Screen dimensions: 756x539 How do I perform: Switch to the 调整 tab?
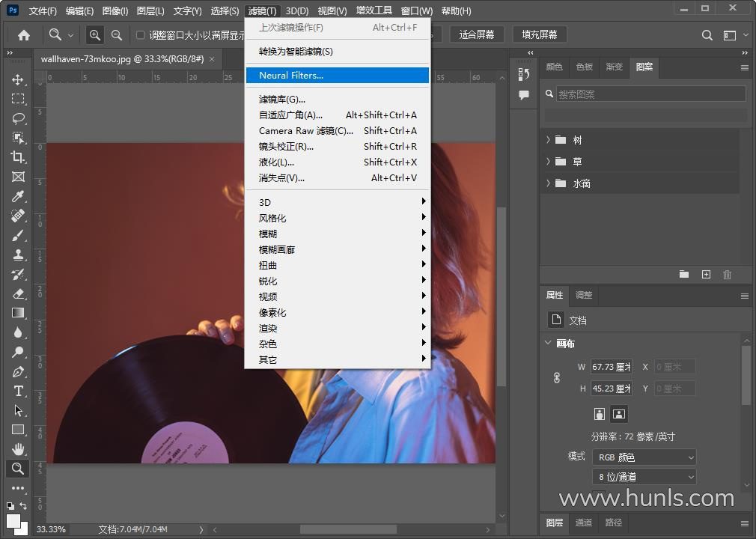click(x=584, y=294)
